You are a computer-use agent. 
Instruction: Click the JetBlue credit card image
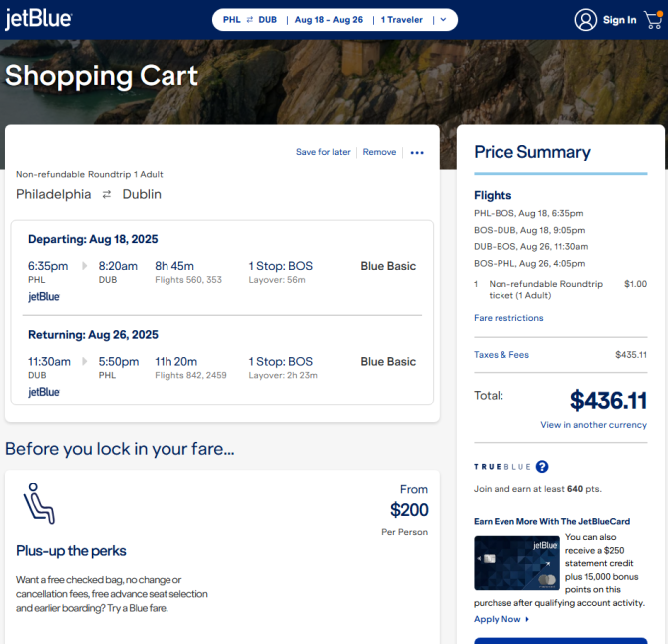point(516,563)
